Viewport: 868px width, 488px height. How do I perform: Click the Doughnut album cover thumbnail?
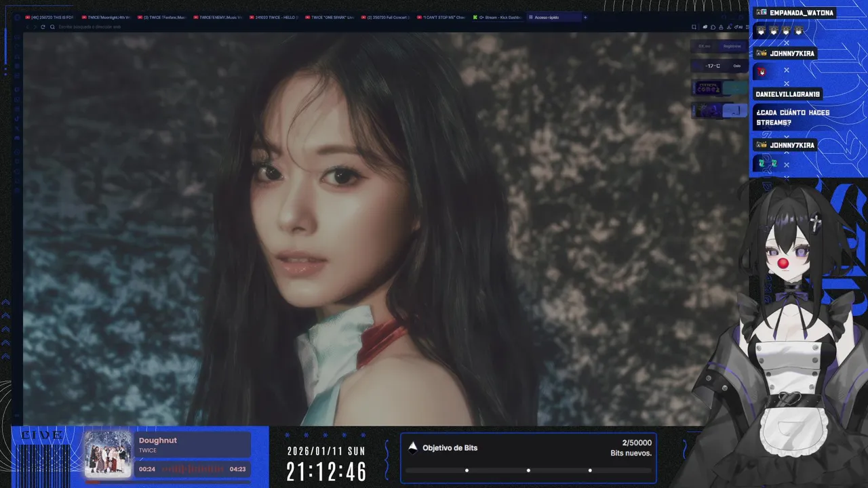click(x=107, y=453)
